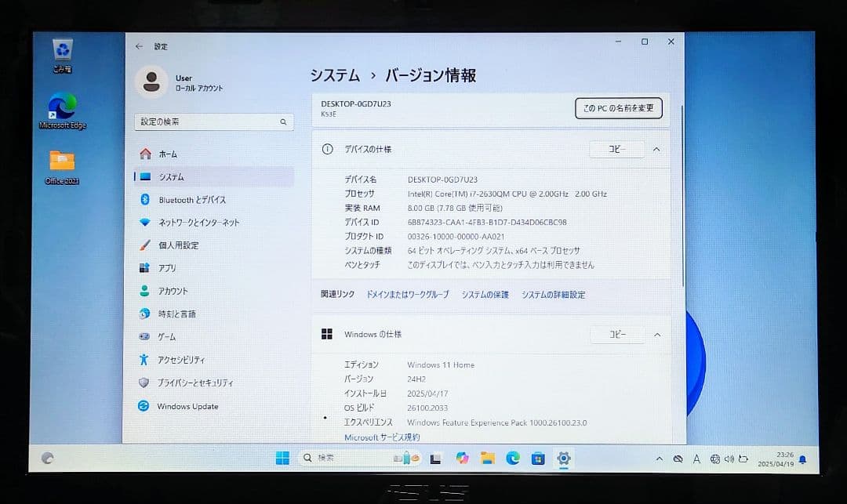Viewport: 847px width, 504px height.
Task: Click the search magnifier in settings search
Action: pos(283,122)
